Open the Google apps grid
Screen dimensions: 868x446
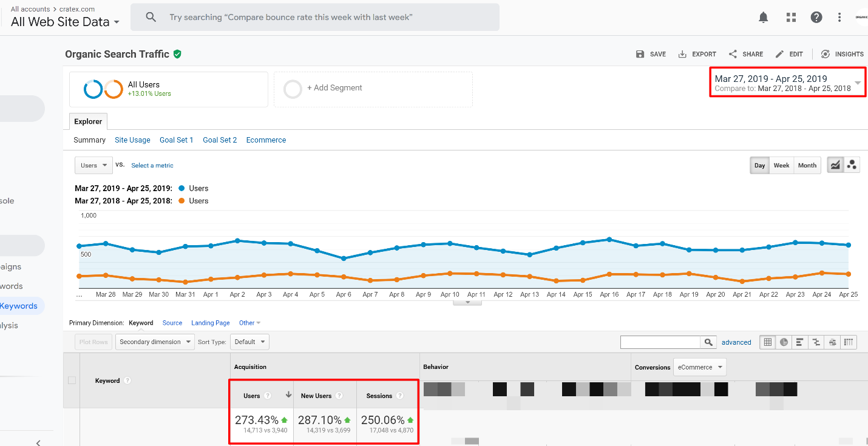[x=791, y=18]
